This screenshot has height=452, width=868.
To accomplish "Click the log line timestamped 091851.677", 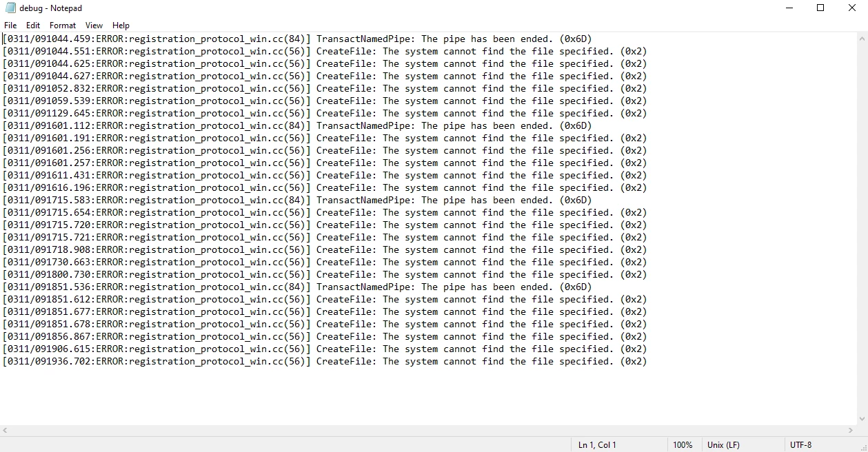I will 325,312.
